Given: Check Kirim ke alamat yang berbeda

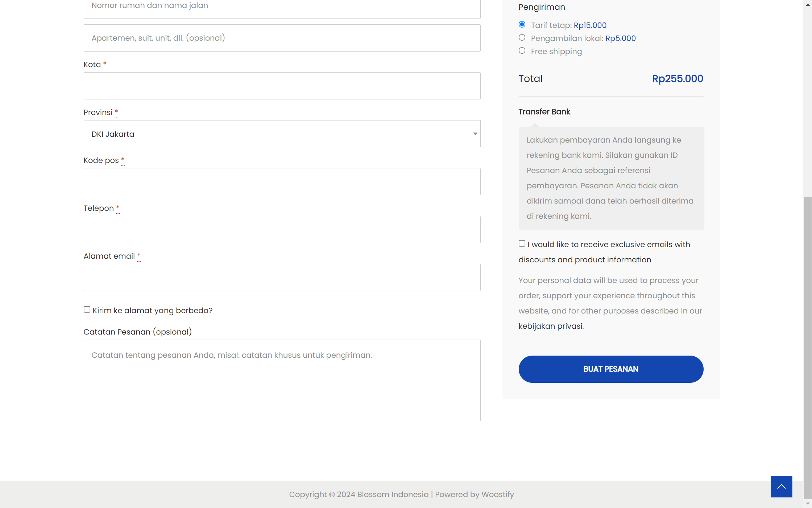Looking at the screenshot, I should 87,310.
